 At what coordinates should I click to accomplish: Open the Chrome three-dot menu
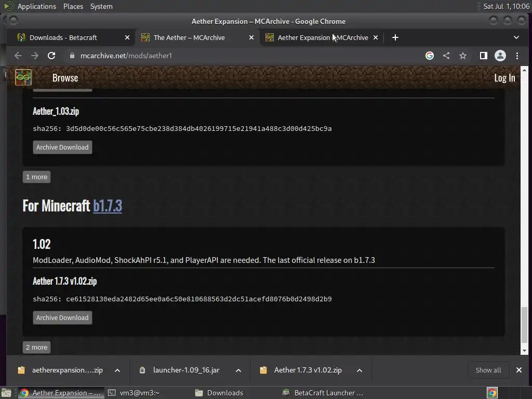[x=517, y=56]
